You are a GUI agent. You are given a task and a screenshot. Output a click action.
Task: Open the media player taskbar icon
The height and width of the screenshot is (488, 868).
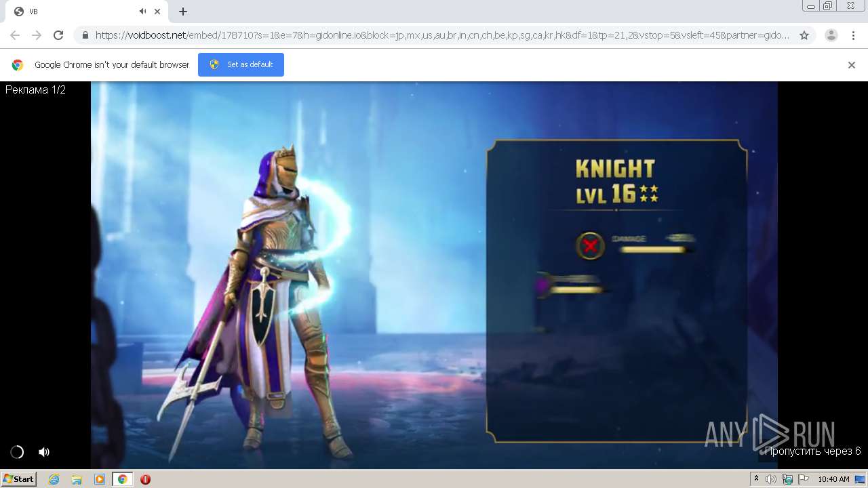coord(100,479)
